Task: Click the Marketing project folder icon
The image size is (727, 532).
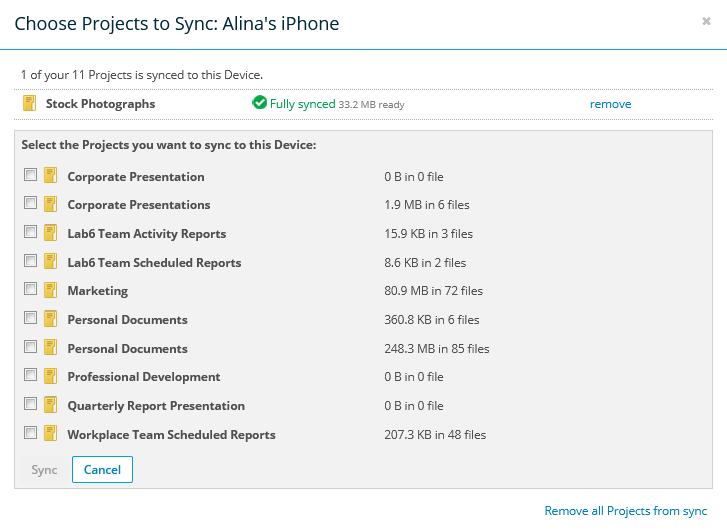Action: 51,290
